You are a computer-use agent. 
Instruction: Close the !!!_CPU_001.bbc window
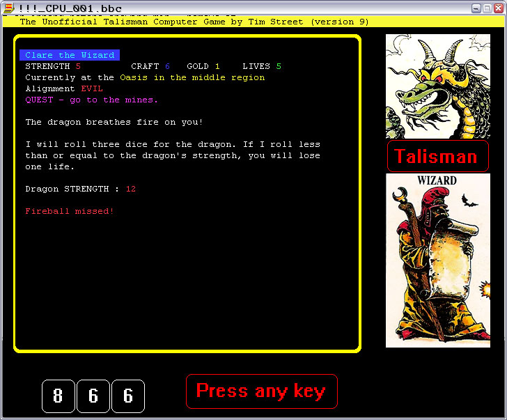498,8
